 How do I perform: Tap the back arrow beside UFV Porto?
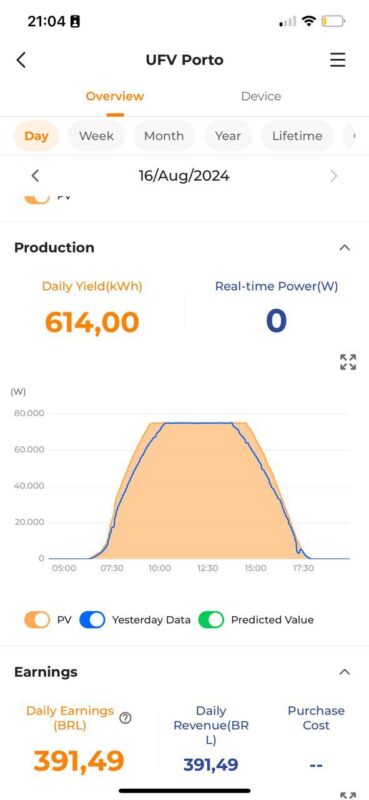[21, 60]
